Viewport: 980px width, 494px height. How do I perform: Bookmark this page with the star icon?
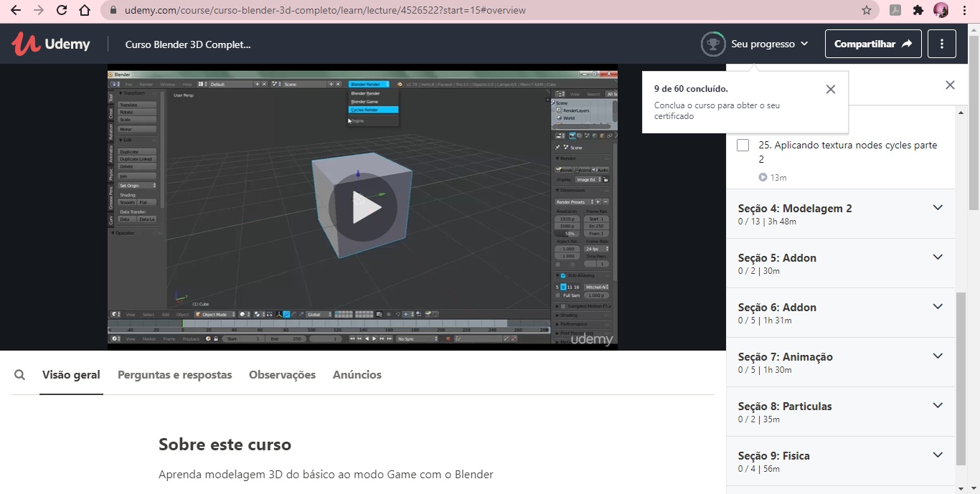point(867,10)
